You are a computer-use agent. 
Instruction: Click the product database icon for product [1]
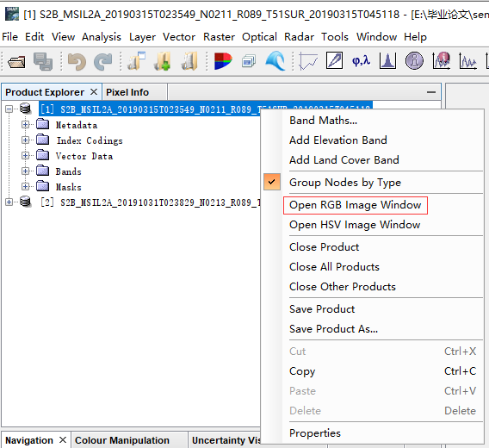25,109
